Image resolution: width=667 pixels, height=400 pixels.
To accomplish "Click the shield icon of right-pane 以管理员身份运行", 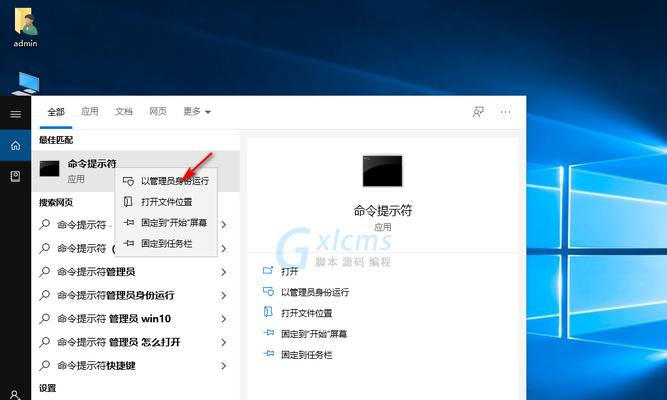I will point(268,291).
